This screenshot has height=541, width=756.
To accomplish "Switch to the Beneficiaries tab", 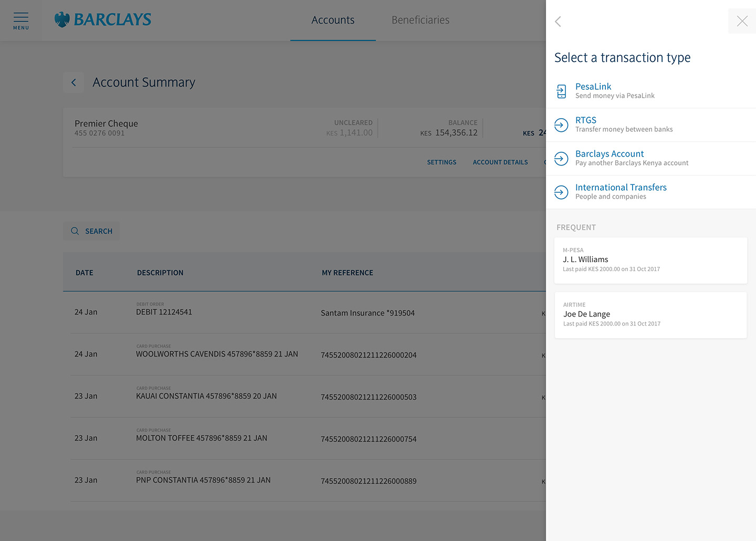I will 421,20.
